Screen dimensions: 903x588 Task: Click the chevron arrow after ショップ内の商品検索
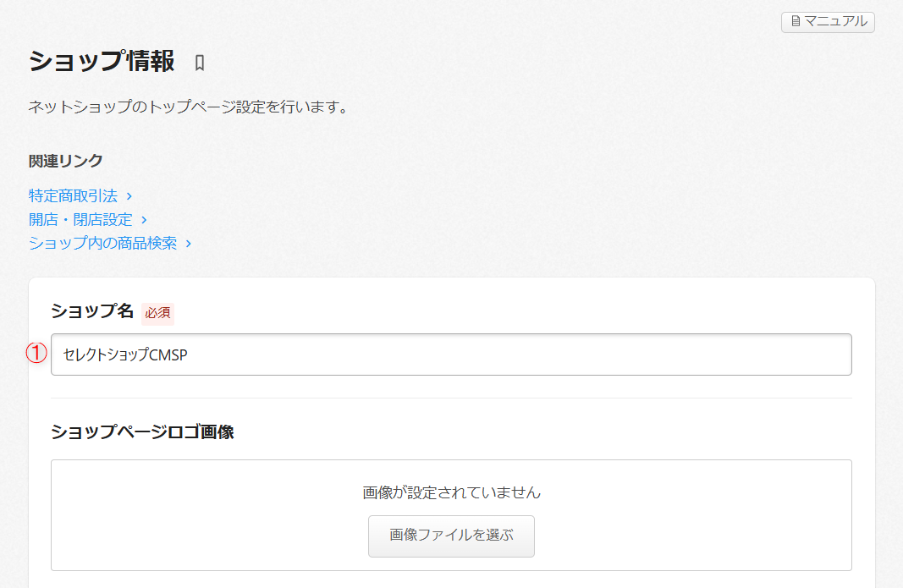(189, 244)
